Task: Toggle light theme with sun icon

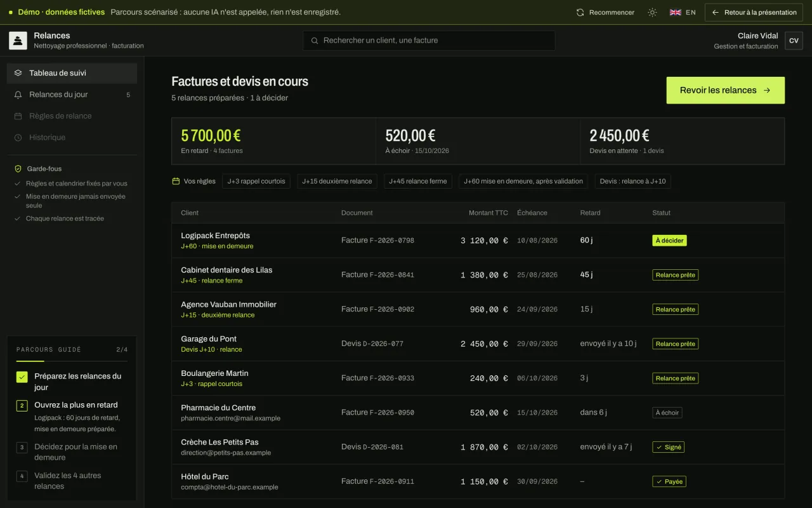Action: pyautogui.click(x=652, y=12)
